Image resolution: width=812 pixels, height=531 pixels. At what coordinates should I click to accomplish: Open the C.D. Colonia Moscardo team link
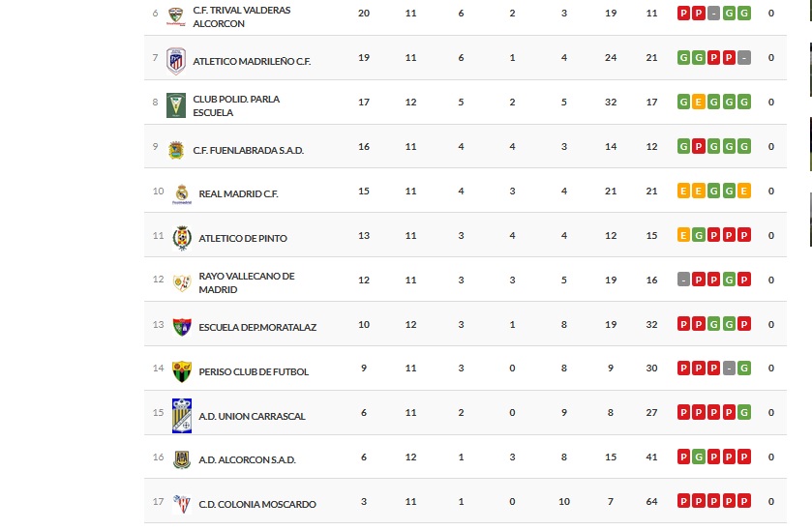[257, 504]
